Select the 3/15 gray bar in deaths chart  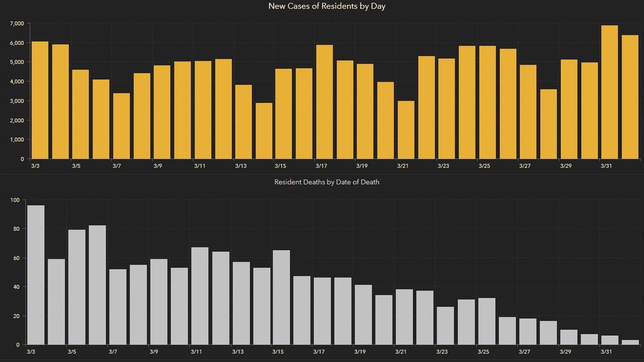281,297
